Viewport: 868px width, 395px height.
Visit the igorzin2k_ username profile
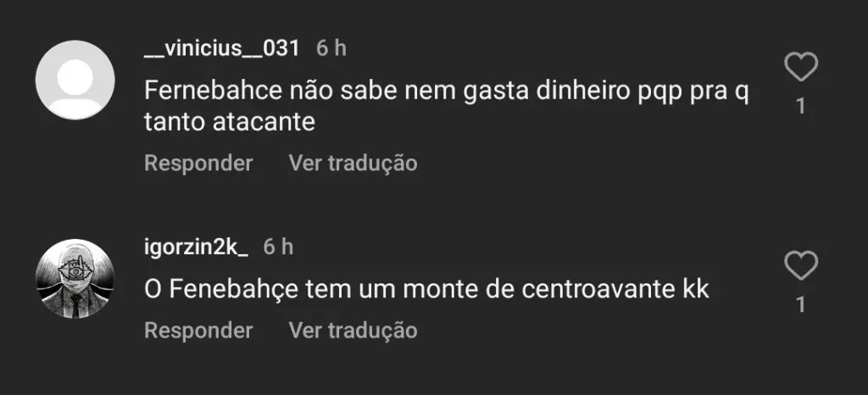point(197,248)
